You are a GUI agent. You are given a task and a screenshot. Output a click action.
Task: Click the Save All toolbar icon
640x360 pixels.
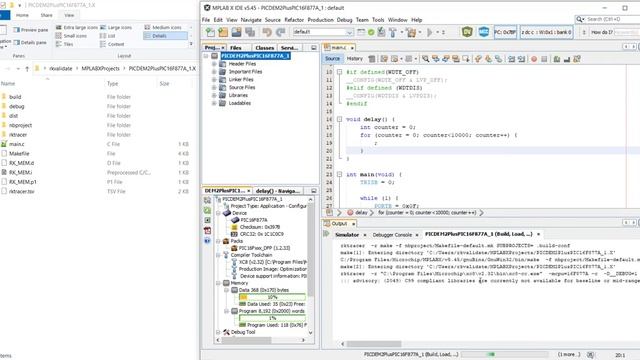pos(250,32)
